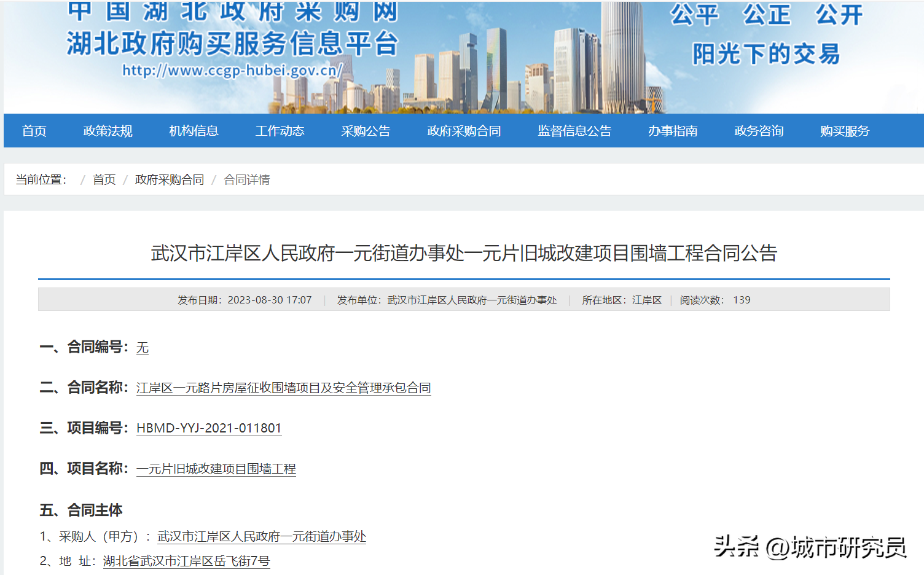
Task: Click project number HBMD-YYJ-2021-011801
Action: pyautogui.click(x=209, y=428)
